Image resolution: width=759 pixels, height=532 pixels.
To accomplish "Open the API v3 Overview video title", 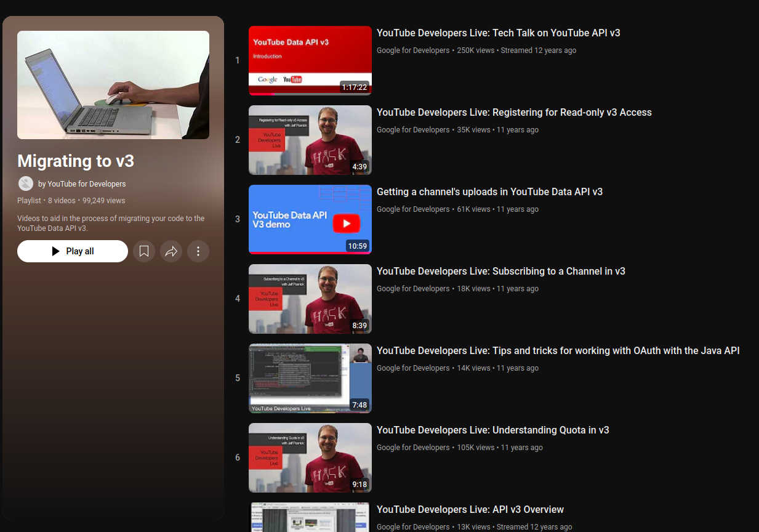I will [470, 510].
